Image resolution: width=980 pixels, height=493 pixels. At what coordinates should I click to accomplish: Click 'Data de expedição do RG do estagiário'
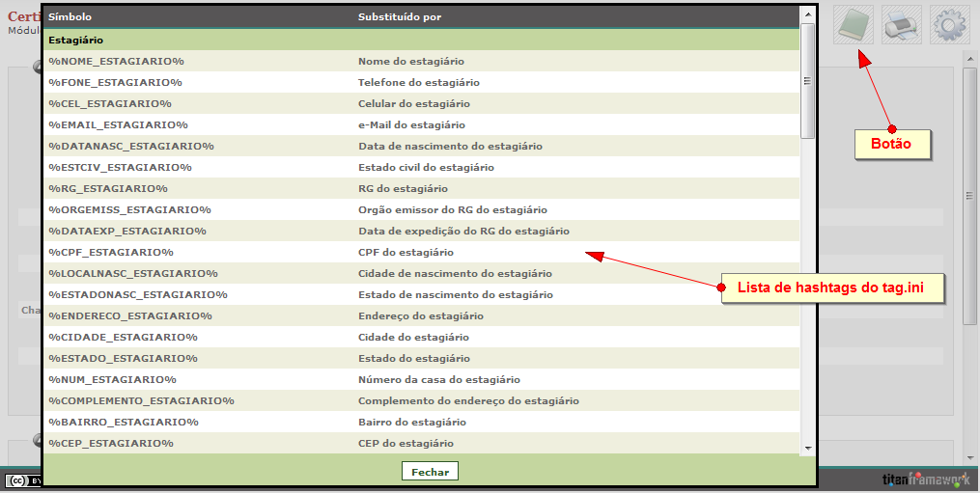tap(463, 232)
